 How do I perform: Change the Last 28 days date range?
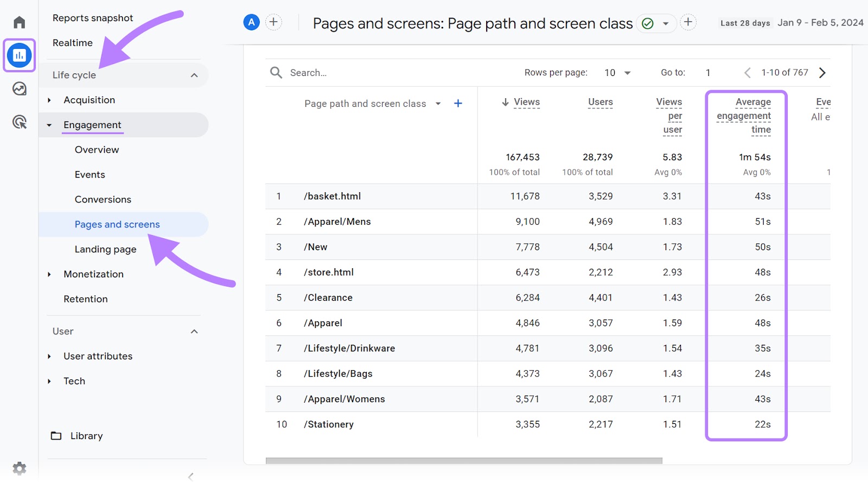(791, 23)
